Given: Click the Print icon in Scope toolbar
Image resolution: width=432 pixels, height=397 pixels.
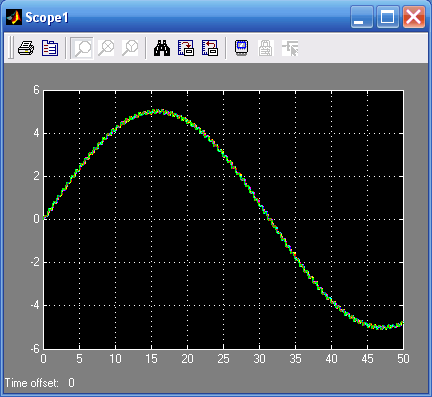Looking at the screenshot, I should pyautogui.click(x=26, y=48).
